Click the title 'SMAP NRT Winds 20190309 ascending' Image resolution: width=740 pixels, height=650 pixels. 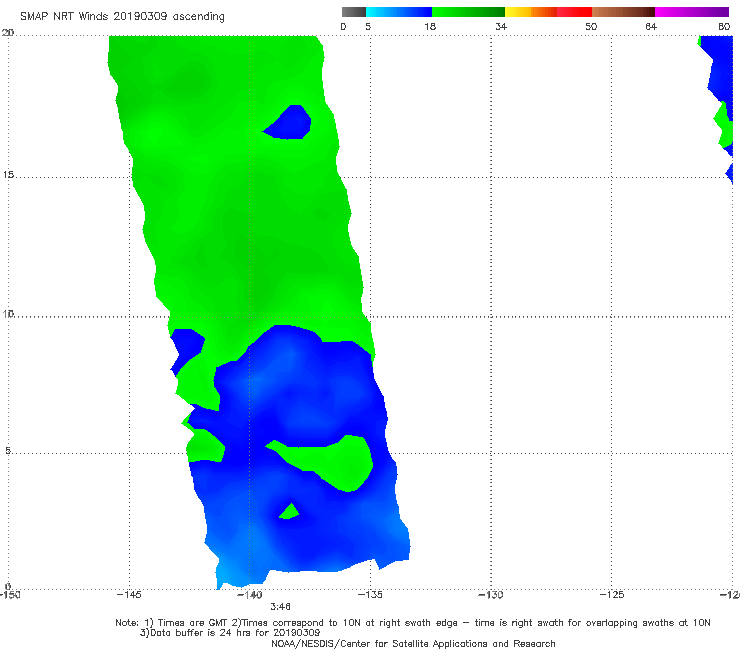(122, 16)
